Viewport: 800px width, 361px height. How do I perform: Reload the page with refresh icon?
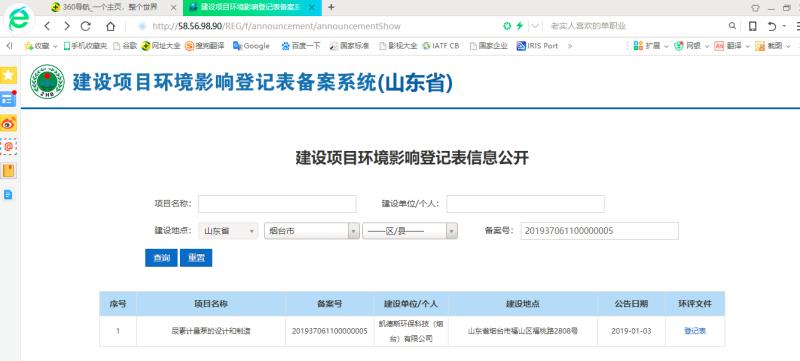pos(86,26)
